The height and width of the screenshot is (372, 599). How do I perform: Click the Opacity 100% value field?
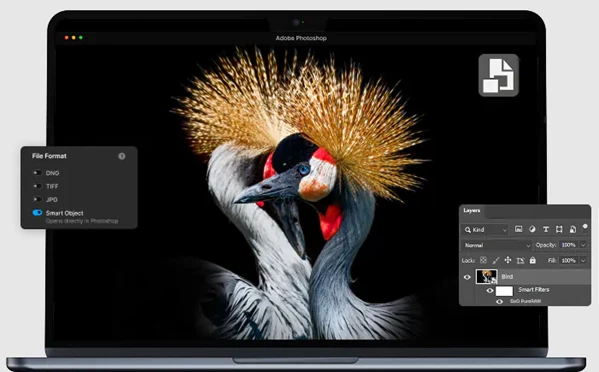click(568, 245)
